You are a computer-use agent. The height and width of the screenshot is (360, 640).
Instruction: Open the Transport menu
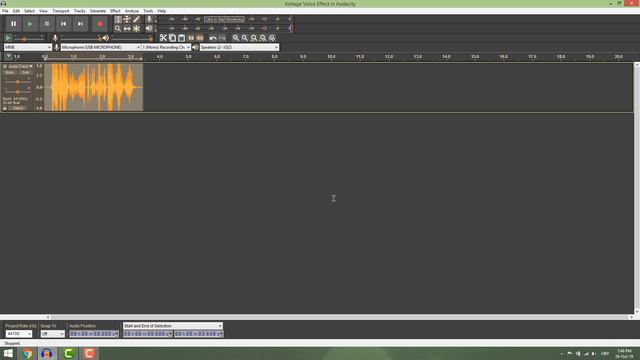[x=61, y=11]
